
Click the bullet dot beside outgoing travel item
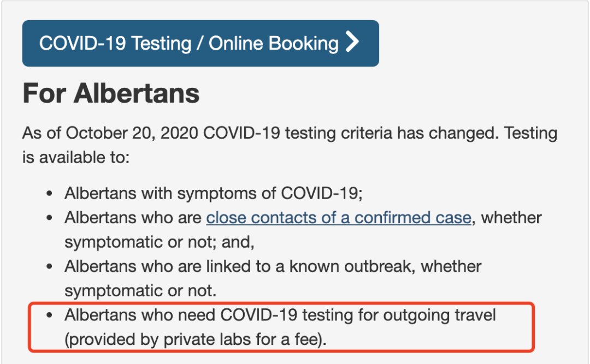click(49, 315)
